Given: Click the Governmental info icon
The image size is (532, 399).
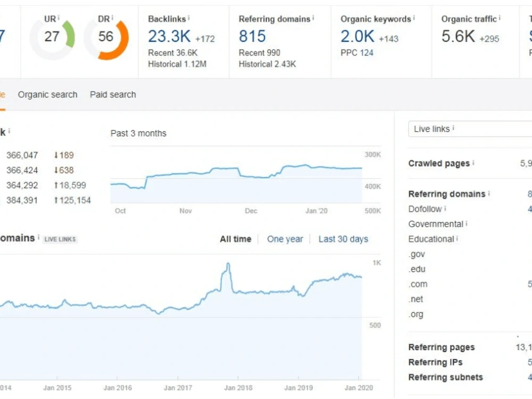Looking at the screenshot, I should coord(467,223).
